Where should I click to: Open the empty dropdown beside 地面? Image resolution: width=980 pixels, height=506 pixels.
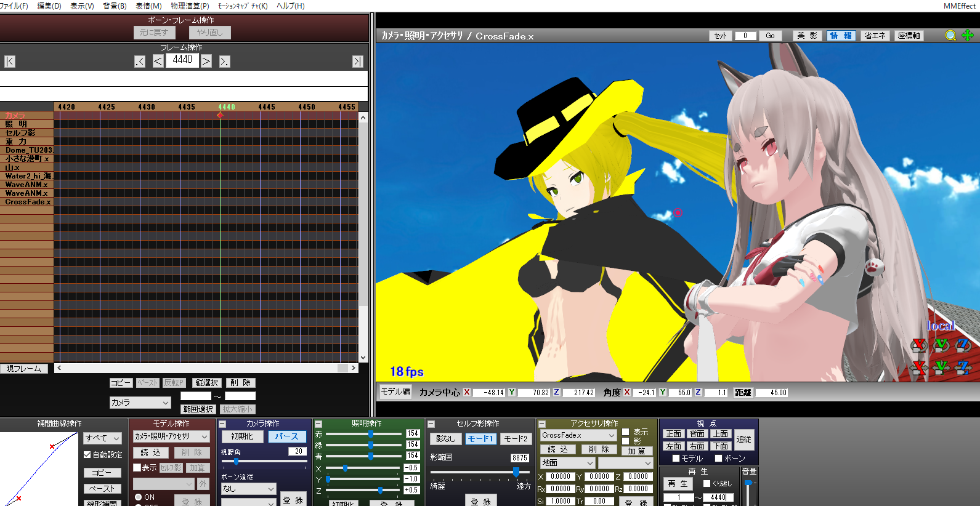pos(625,463)
